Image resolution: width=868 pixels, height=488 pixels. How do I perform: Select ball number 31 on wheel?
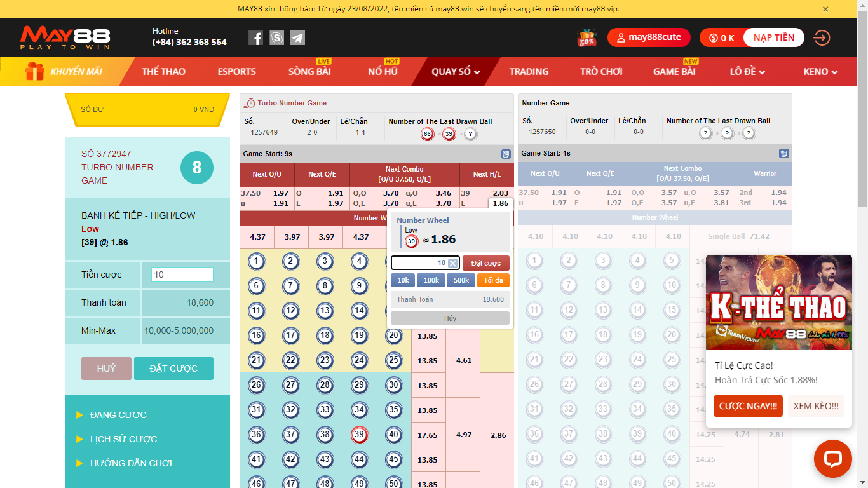click(x=257, y=410)
